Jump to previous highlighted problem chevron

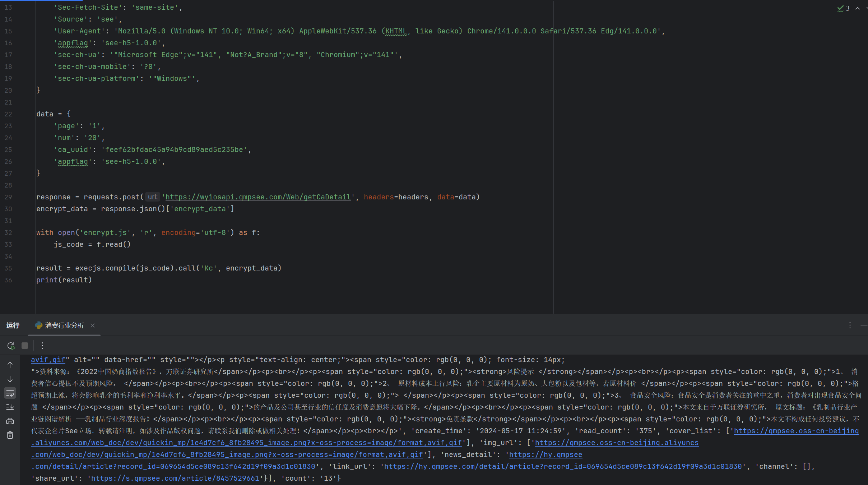point(858,8)
